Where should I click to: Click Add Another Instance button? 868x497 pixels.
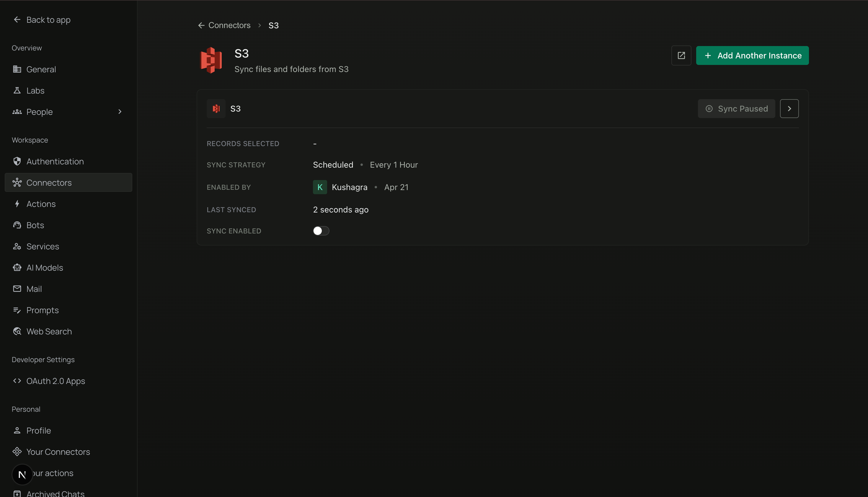[752, 55]
